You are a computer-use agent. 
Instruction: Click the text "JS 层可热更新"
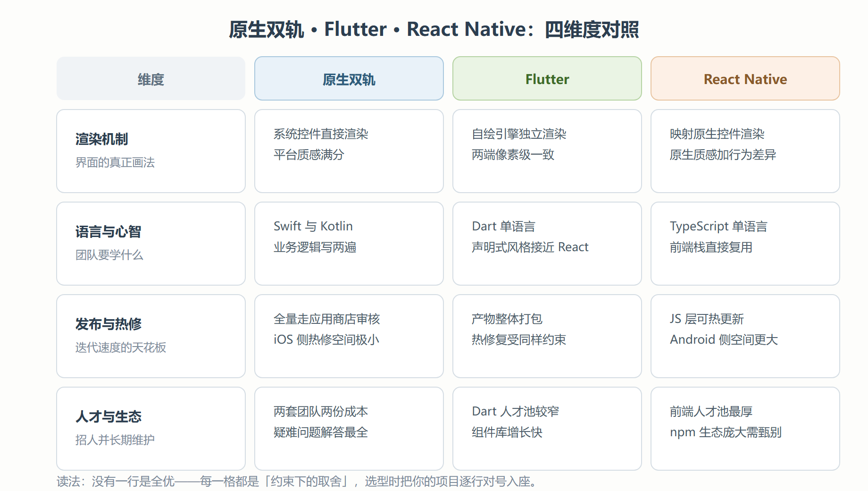click(707, 319)
